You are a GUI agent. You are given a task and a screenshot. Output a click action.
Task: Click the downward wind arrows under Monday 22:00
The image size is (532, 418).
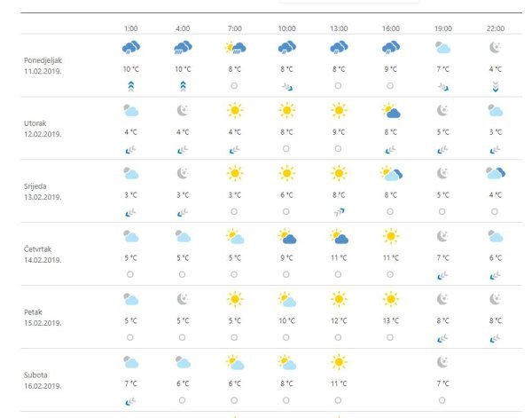[x=495, y=86]
